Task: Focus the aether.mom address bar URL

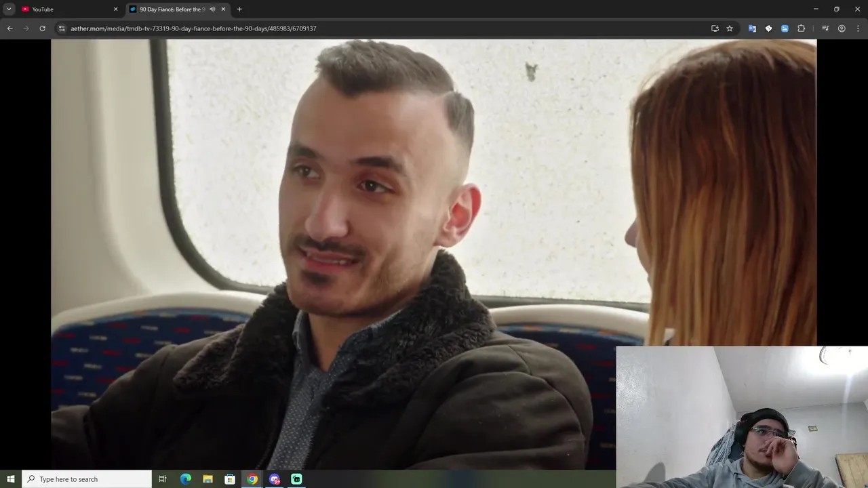Action: tap(193, 28)
